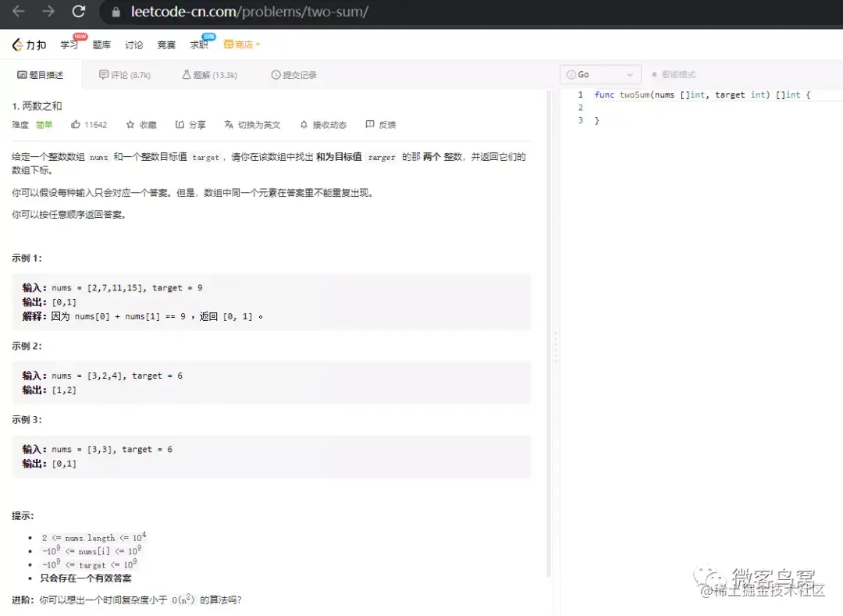This screenshot has height=616, width=843.
Task: Click the 提示 heading
Action: pos(23,515)
